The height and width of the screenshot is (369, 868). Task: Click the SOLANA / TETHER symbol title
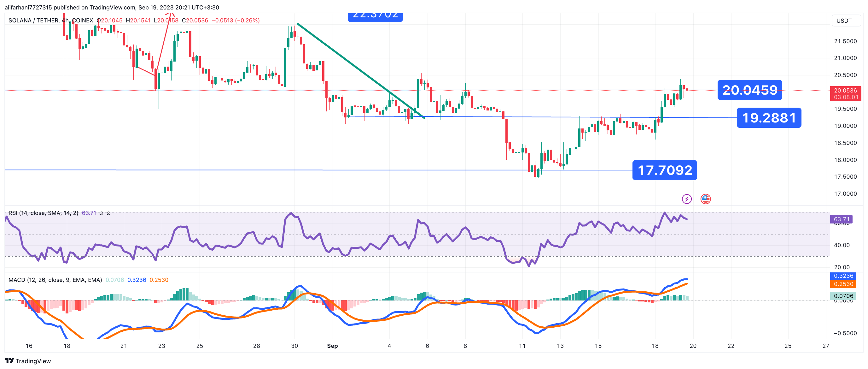(34, 21)
